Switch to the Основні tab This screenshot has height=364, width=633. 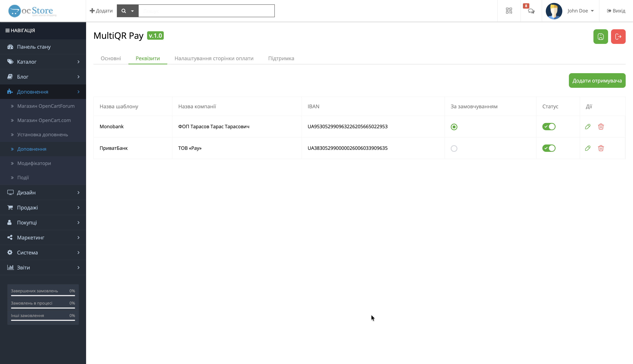click(x=111, y=58)
